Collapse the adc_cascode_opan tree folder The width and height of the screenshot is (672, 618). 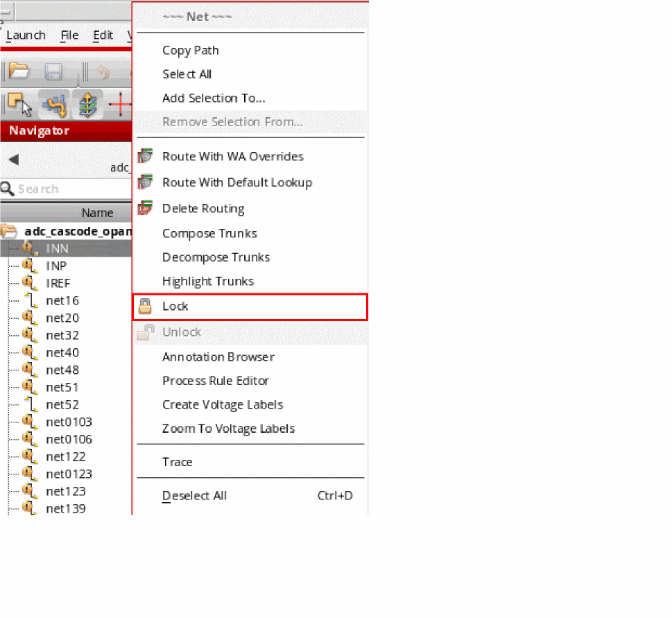(10, 232)
